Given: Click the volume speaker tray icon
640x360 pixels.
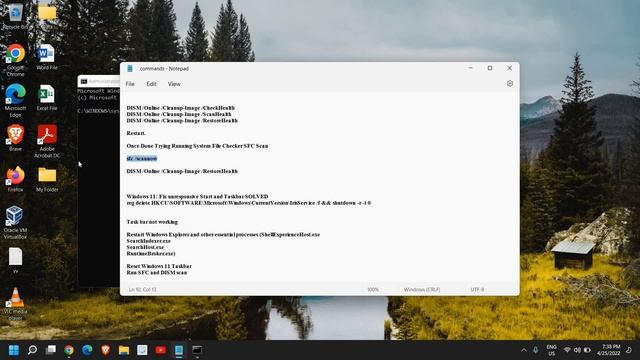Looking at the screenshot, I should click(x=577, y=350).
